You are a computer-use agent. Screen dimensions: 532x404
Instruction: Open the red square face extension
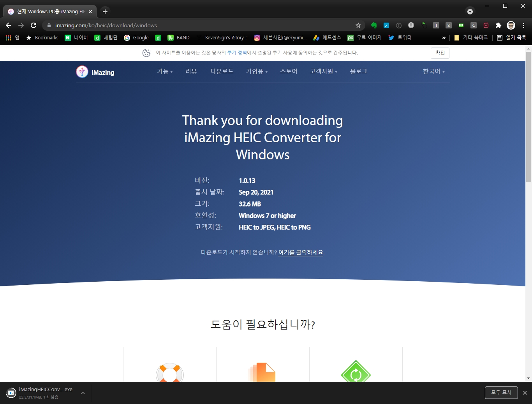tap(486, 25)
